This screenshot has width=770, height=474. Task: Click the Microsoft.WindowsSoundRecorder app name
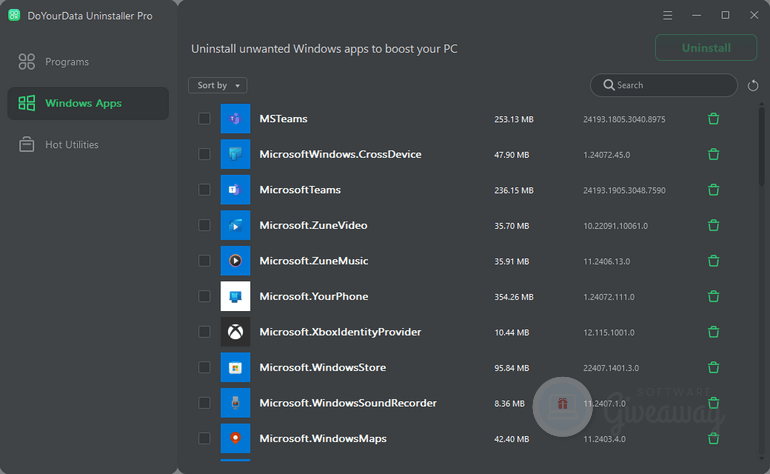[x=348, y=403]
